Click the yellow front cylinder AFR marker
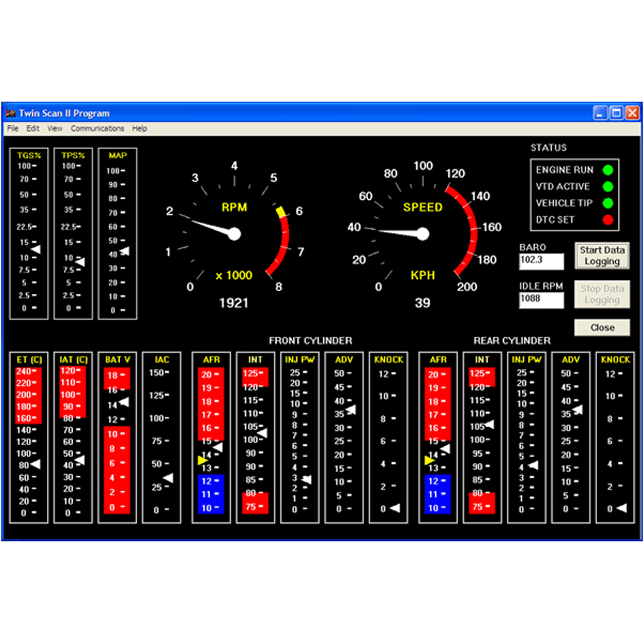Viewport: 644px width, 644px height. click(202, 460)
